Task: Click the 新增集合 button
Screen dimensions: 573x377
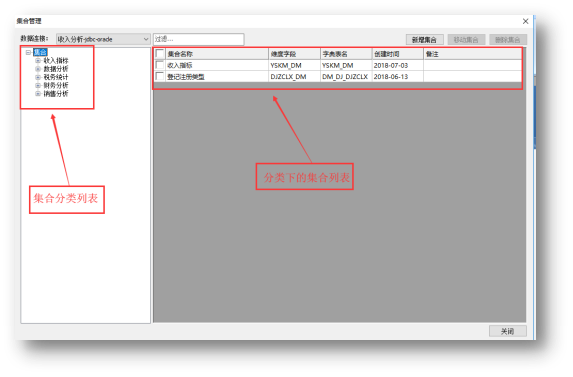Action: (x=425, y=39)
